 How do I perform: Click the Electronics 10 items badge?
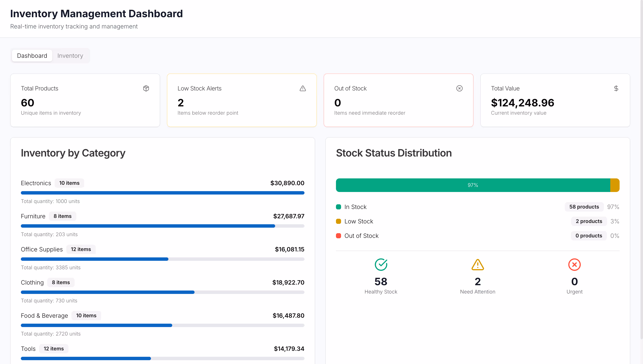[x=69, y=183]
